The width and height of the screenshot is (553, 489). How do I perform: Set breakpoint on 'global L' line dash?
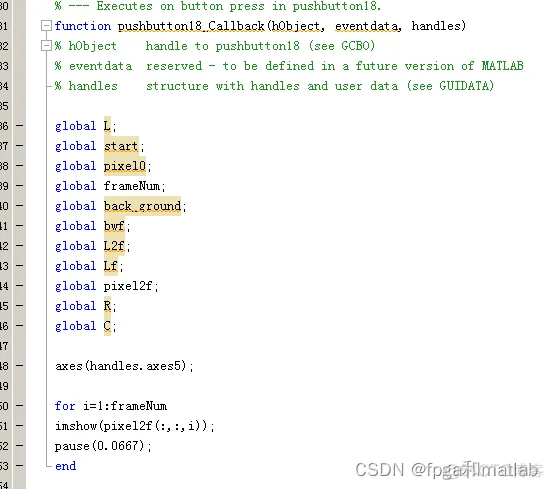tap(20, 126)
